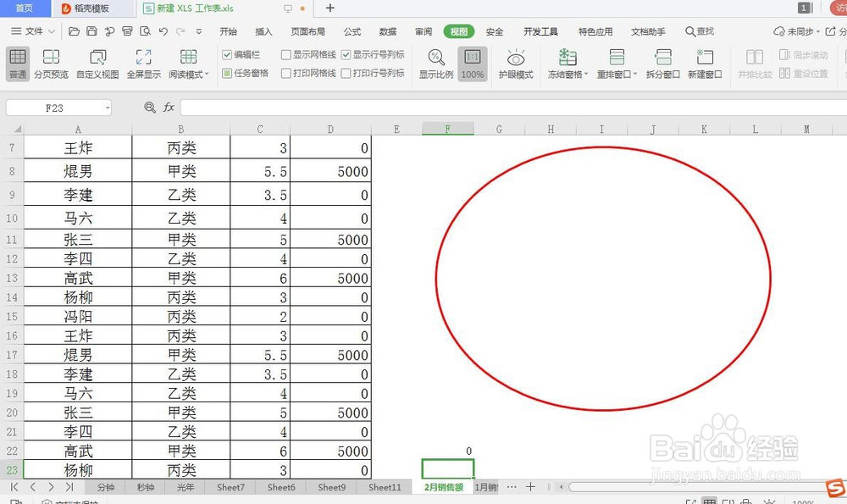This screenshot has height=504, width=847.
Task: Click the magnifier icon beside fx
Action: [150, 108]
